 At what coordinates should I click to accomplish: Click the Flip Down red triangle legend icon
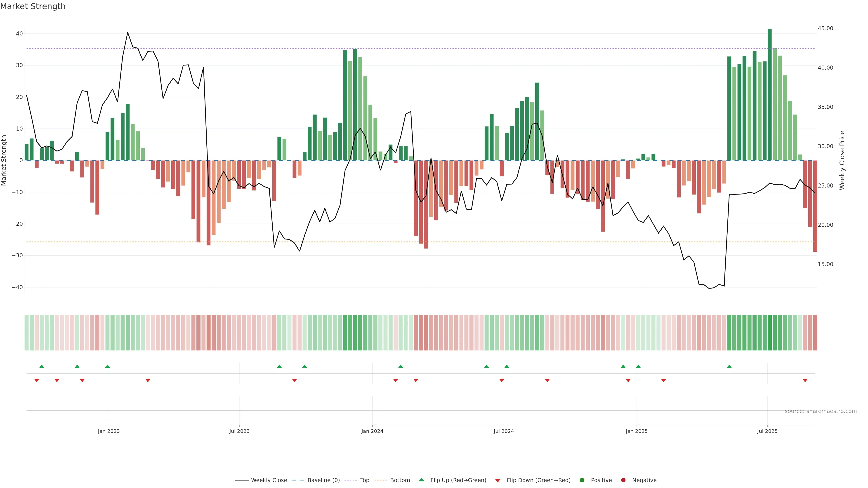pyautogui.click(x=498, y=480)
